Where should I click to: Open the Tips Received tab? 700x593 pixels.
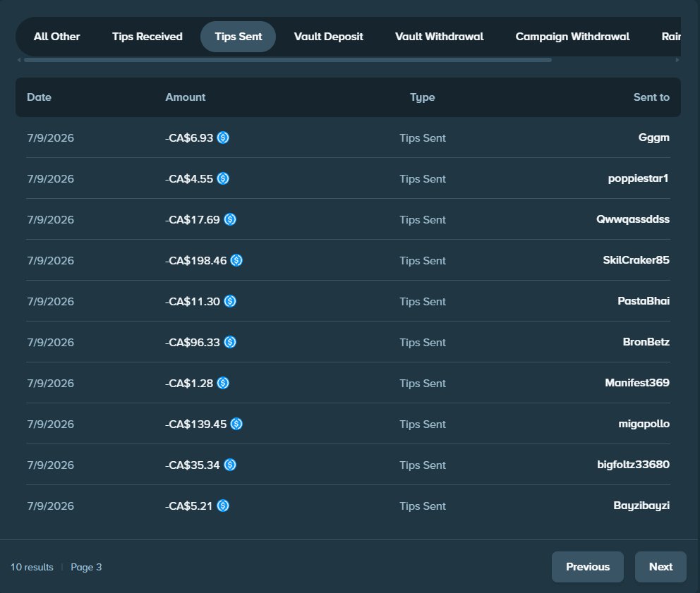pyautogui.click(x=147, y=37)
